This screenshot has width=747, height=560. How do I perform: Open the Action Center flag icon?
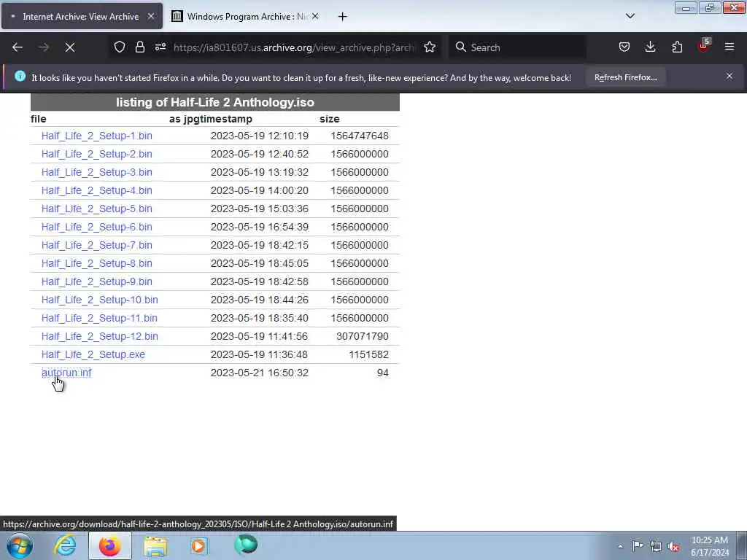click(638, 546)
